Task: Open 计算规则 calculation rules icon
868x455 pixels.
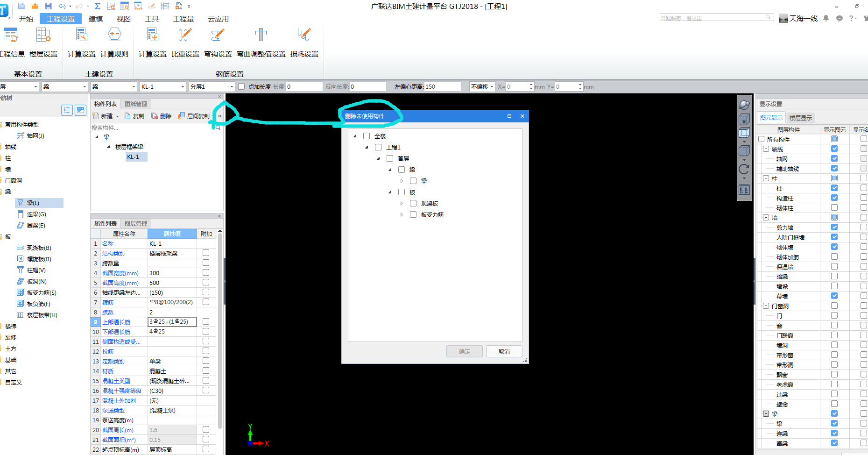Action: [114, 35]
